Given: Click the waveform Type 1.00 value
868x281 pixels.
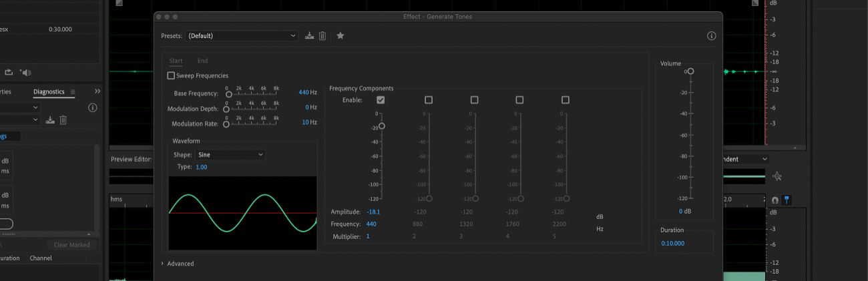Looking at the screenshot, I should click(202, 167).
